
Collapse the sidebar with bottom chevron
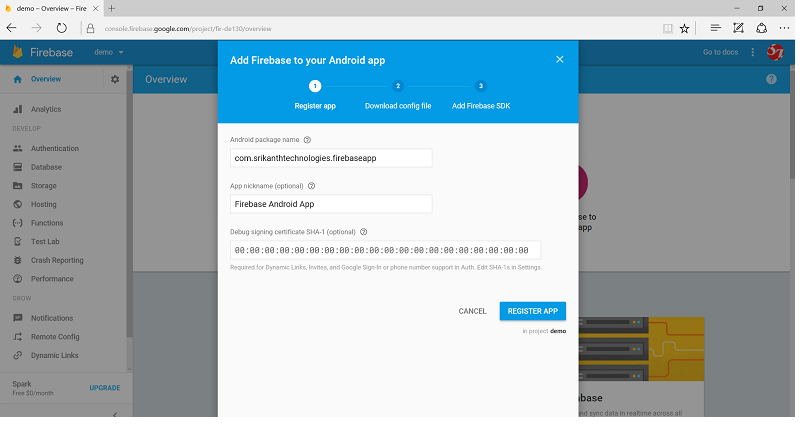point(115,414)
